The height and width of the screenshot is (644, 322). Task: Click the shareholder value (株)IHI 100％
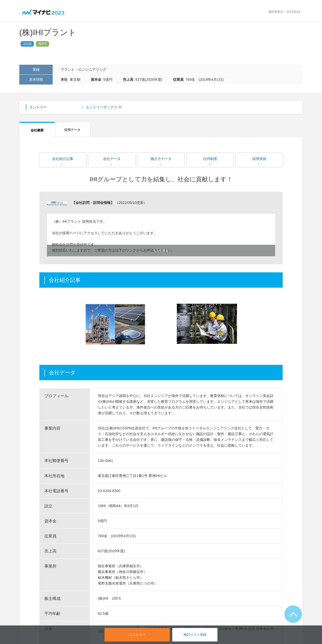(x=110, y=598)
